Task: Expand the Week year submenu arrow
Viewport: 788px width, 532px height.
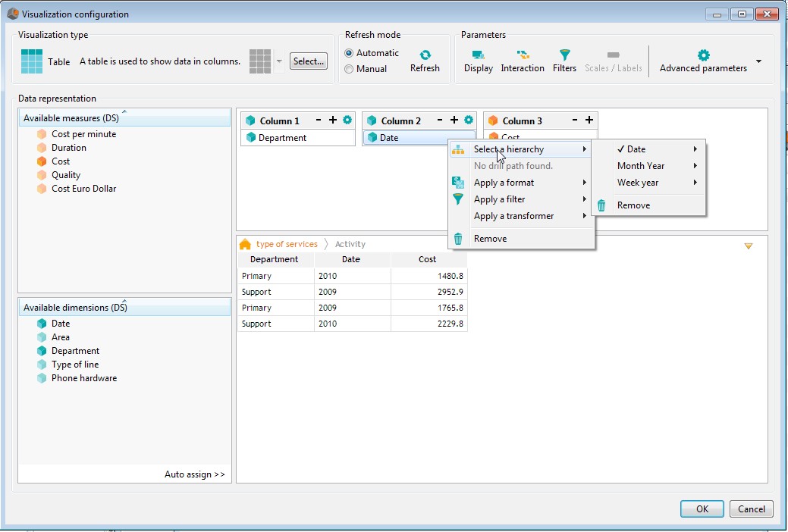Action: point(695,183)
